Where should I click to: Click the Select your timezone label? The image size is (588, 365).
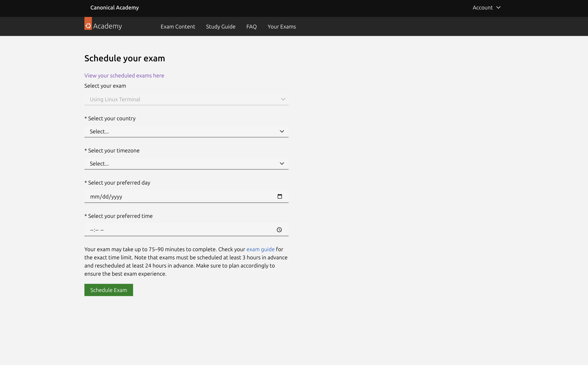click(x=112, y=151)
